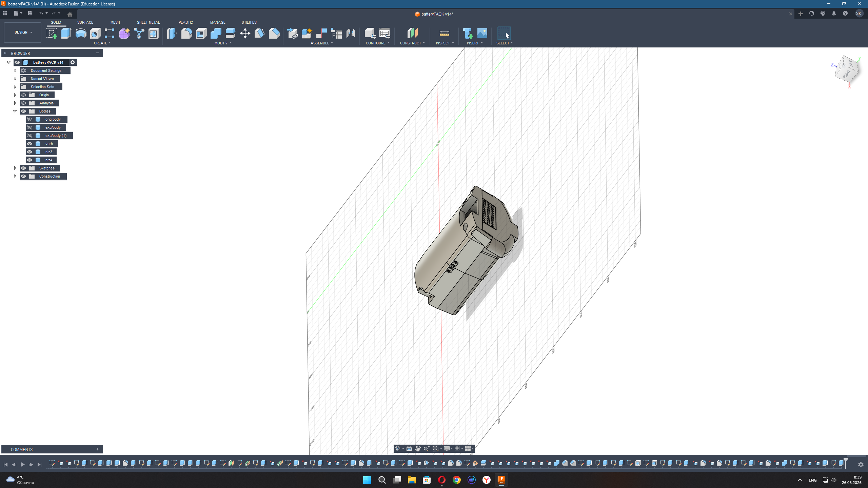Switch to the SURFACE tab
The width and height of the screenshot is (868, 488).
pyautogui.click(x=85, y=22)
